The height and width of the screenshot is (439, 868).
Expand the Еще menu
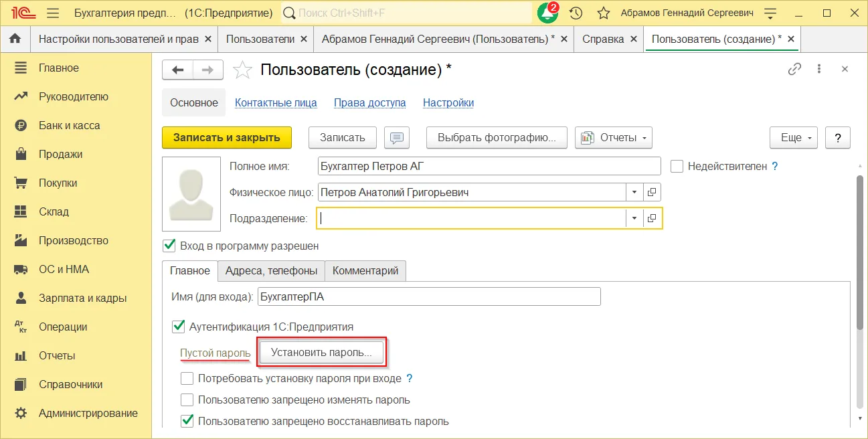pyautogui.click(x=794, y=138)
